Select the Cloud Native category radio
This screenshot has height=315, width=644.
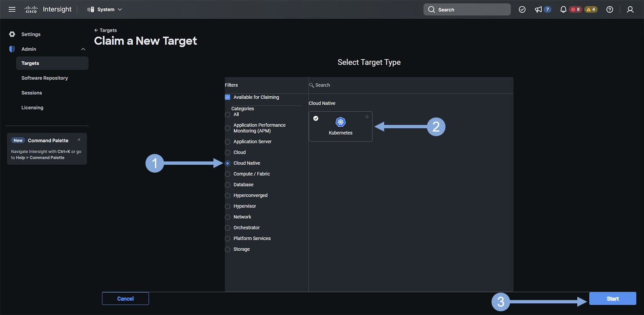pos(228,163)
